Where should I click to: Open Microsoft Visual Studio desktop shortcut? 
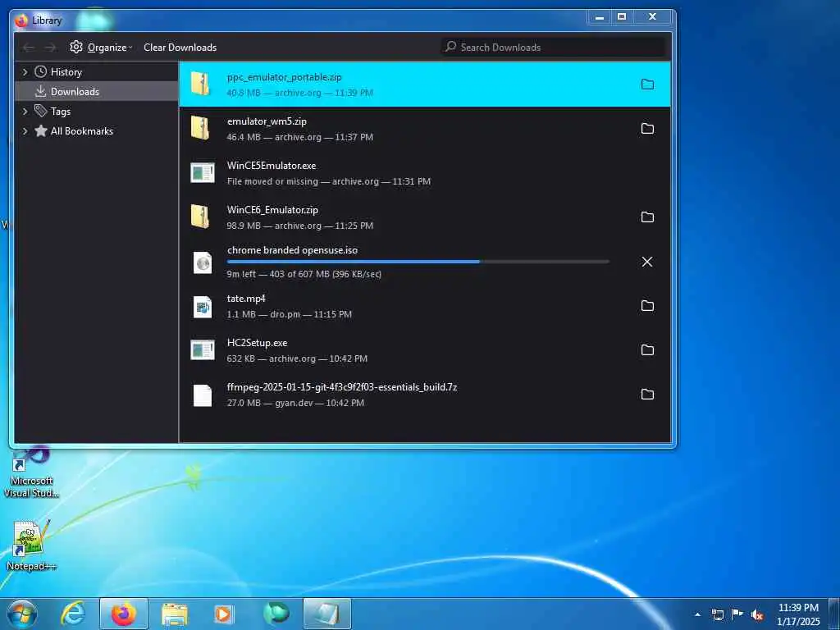(31, 472)
